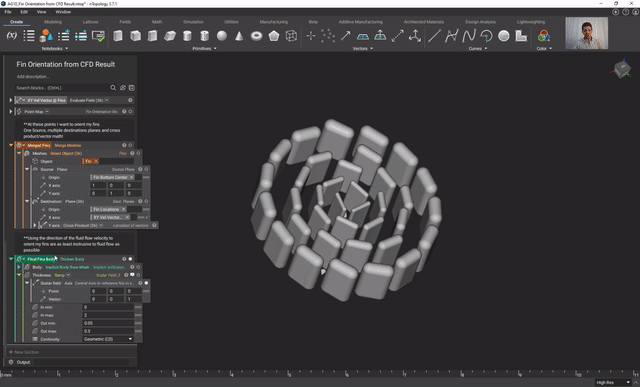
Task: Choose the straight line curve icon
Action: coord(434,36)
